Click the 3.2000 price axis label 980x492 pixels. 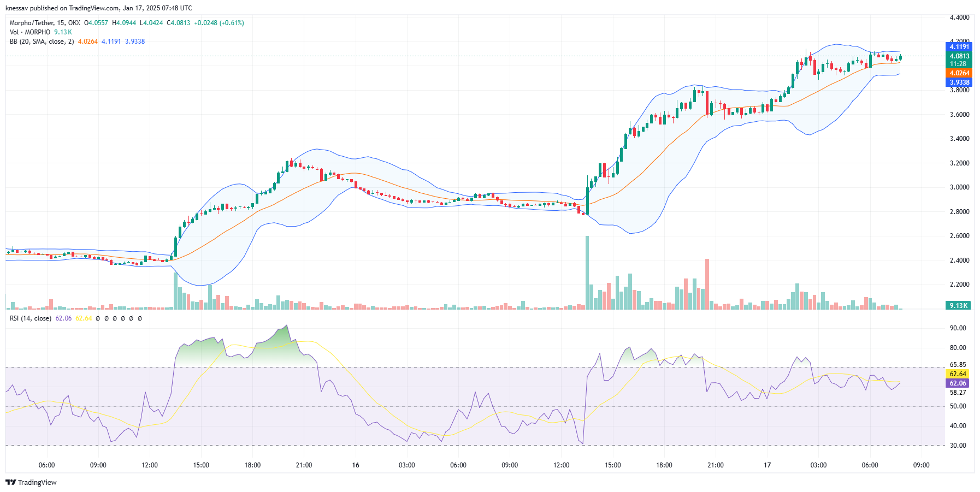pyautogui.click(x=959, y=163)
